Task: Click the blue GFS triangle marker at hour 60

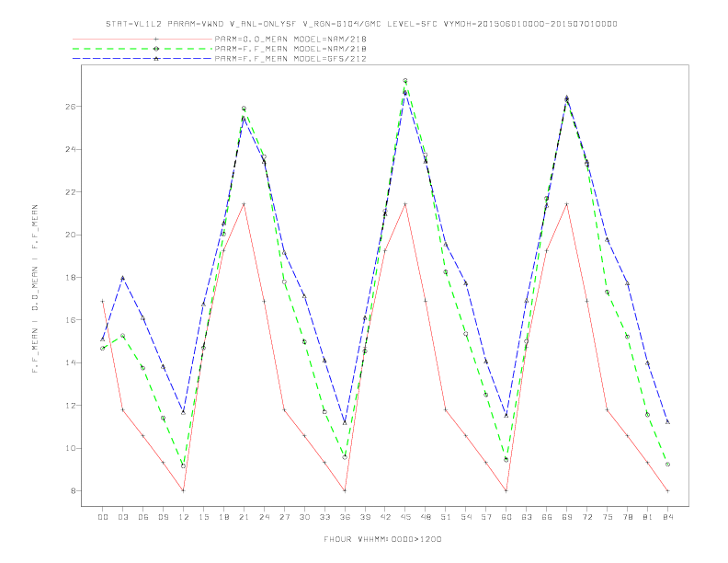Action: [x=506, y=415]
